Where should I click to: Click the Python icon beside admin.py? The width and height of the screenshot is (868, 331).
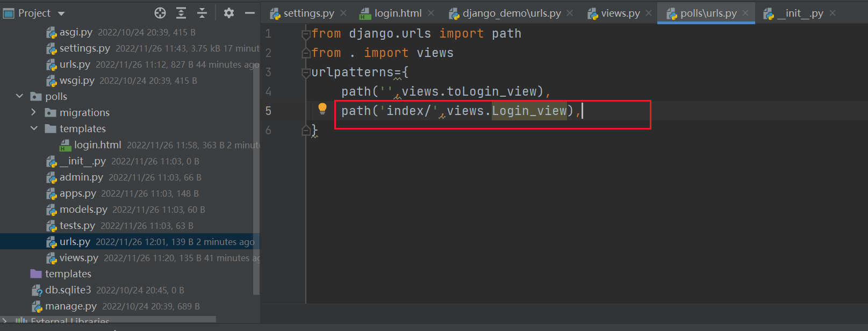point(52,178)
